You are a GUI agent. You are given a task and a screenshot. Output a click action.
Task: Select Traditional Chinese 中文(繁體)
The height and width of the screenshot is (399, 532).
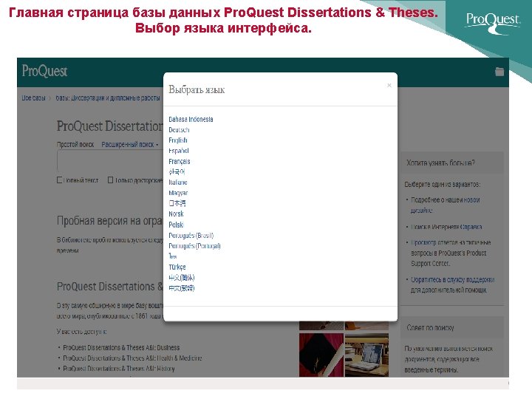tap(182, 287)
